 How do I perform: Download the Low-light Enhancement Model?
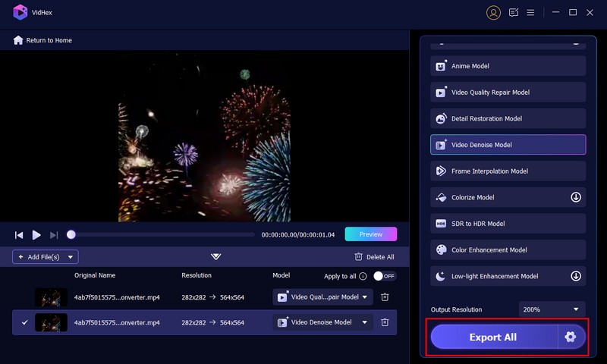tap(576, 276)
